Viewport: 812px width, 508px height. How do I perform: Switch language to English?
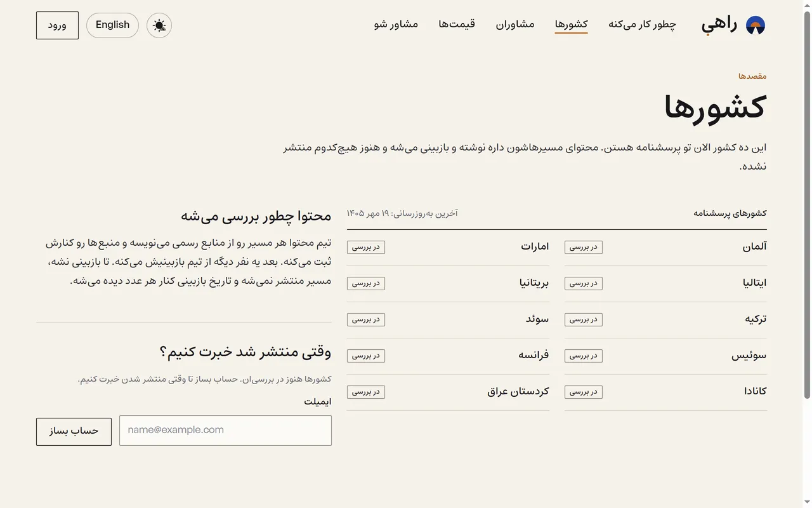(x=112, y=25)
